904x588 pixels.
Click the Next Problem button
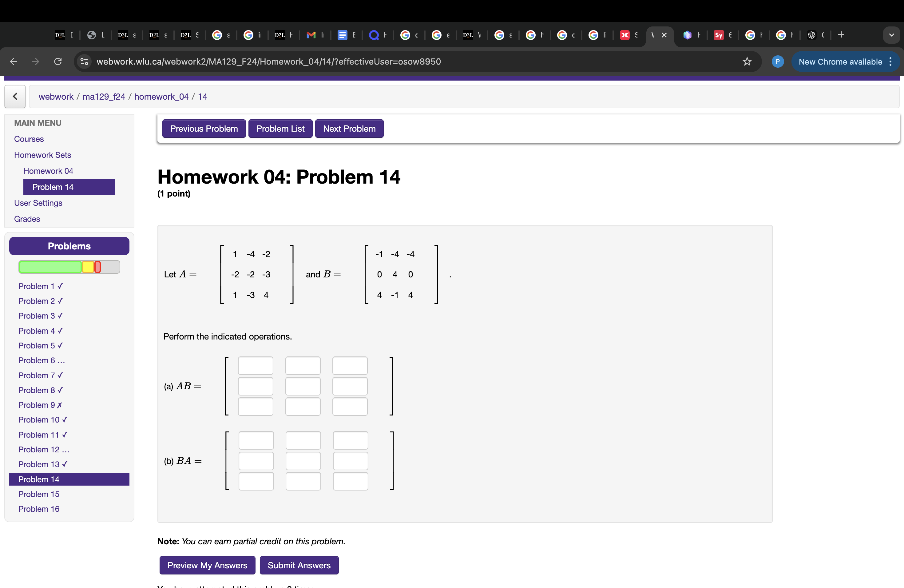click(x=349, y=129)
